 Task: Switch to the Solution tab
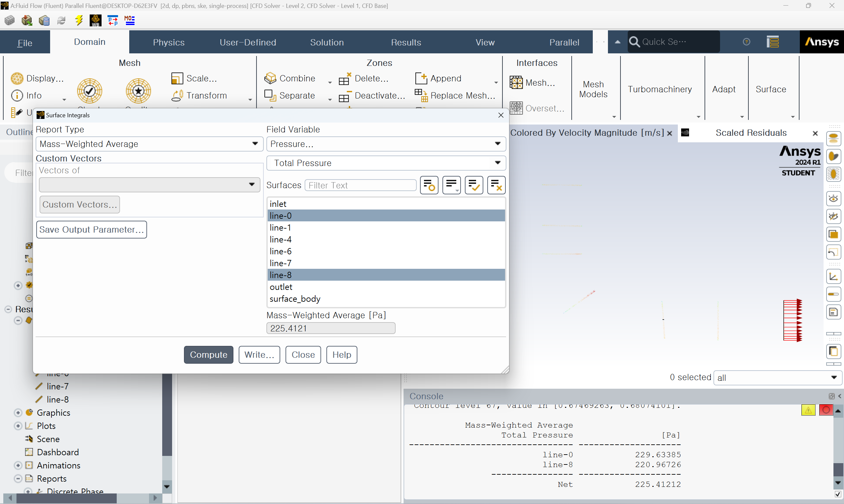click(327, 42)
